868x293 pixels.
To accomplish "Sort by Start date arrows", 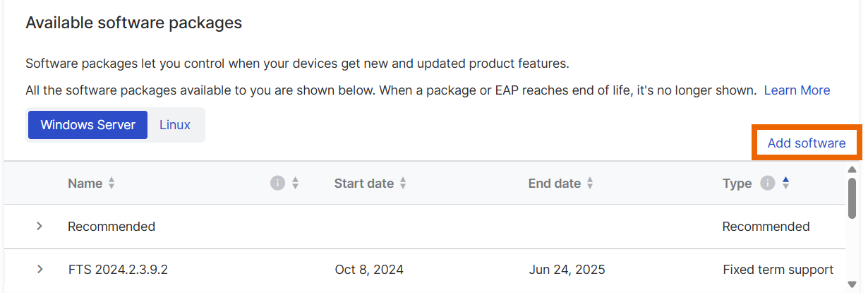I will [403, 184].
